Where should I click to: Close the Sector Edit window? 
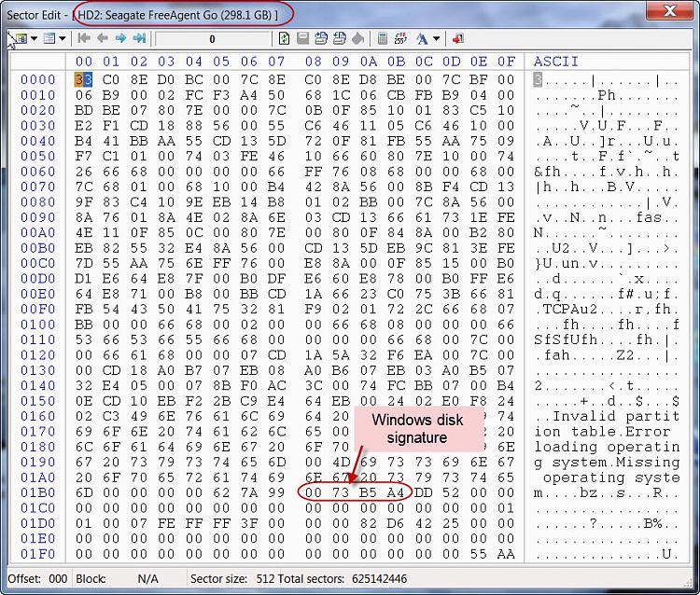tap(669, 10)
